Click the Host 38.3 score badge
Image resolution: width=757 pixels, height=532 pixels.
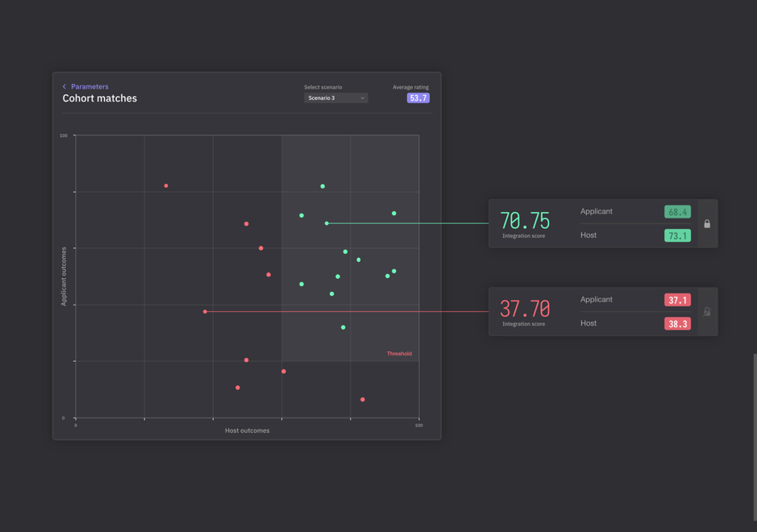click(x=677, y=324)
